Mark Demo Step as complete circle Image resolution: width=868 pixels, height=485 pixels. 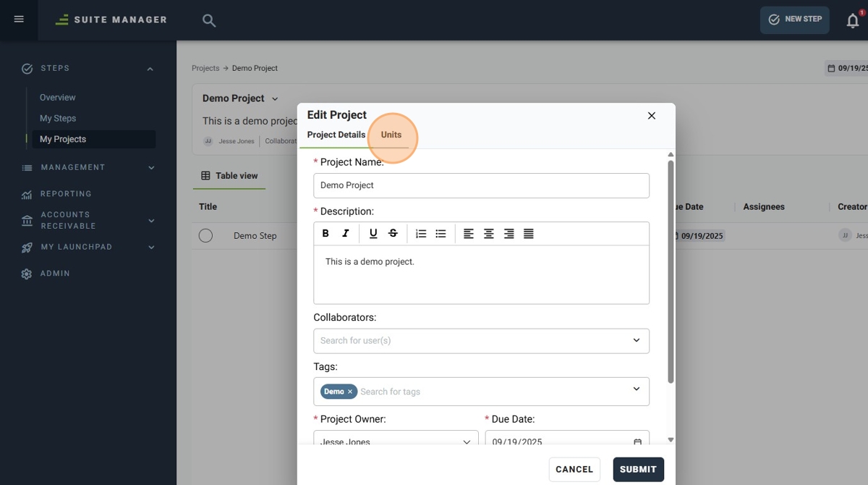(205, 235)
